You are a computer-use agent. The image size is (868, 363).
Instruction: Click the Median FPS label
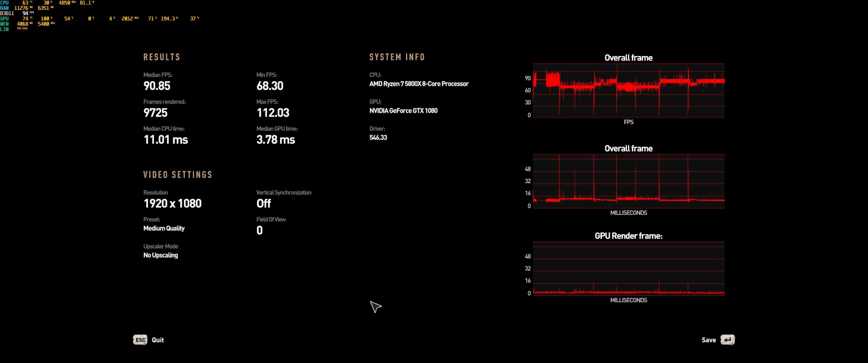point(158,75)
